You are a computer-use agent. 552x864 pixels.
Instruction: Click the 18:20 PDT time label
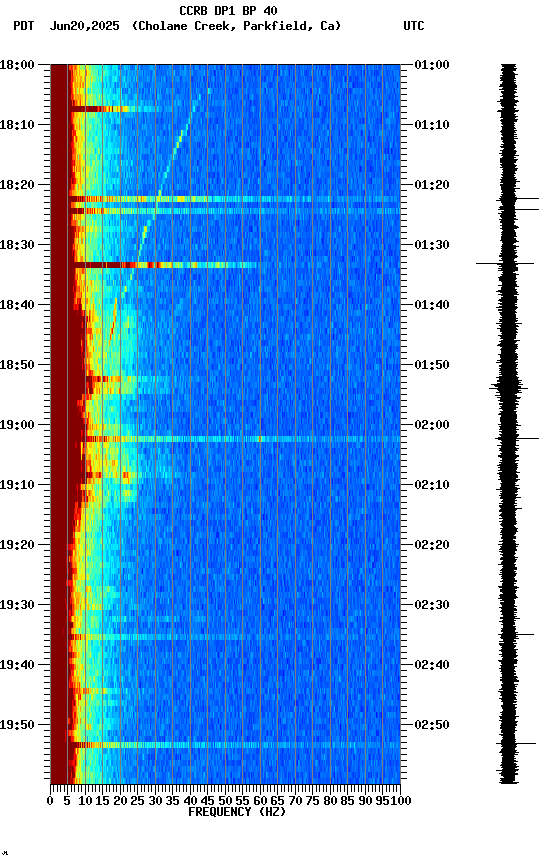tap(17, 185)
